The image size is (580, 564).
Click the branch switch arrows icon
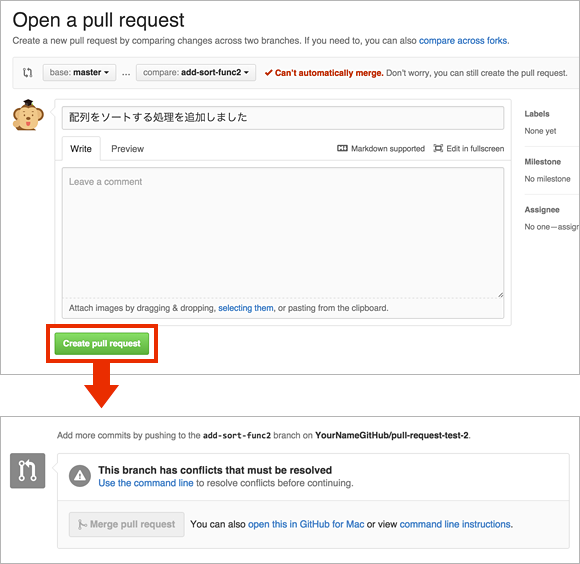[27, 72]
